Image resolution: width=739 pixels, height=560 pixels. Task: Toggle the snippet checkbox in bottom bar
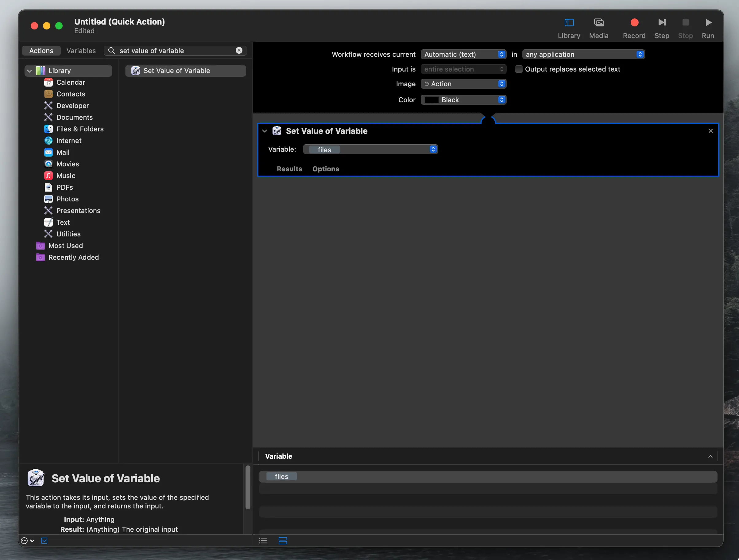pyautogui.click(x=44, y=540)
